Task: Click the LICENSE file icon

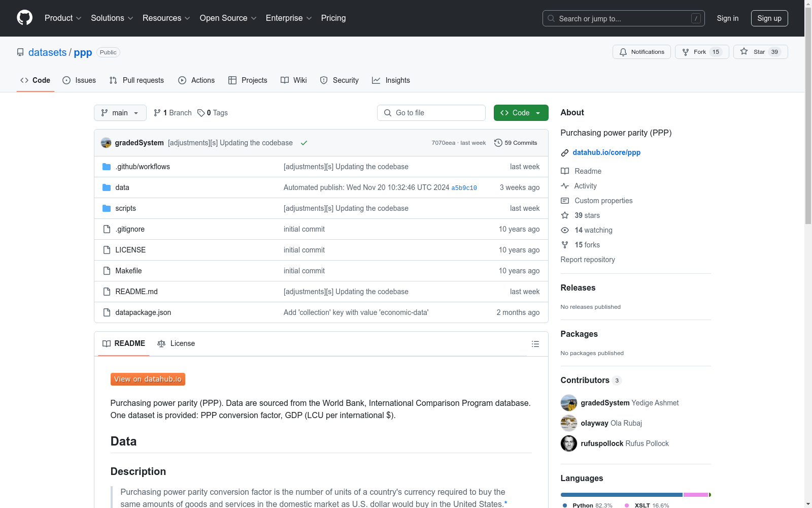Action: (x=107, y=250)
